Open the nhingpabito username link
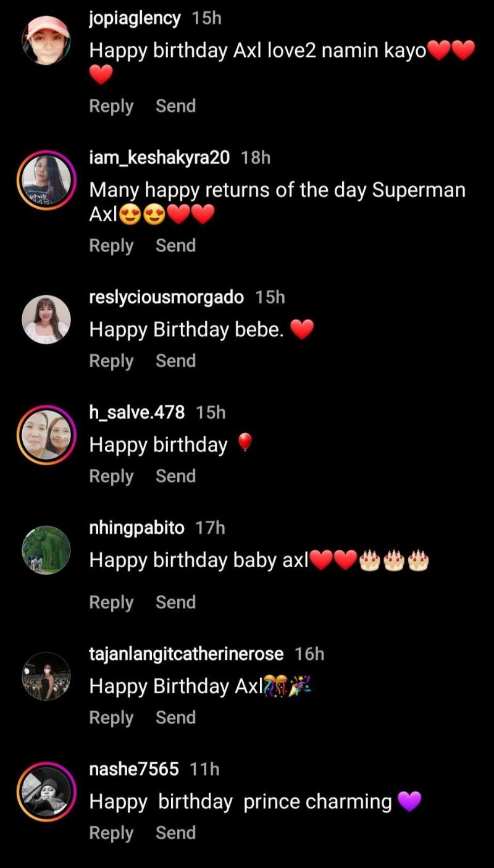Image resolution: width=494 pixels, height=868 pixels. [x=137, y=528]
